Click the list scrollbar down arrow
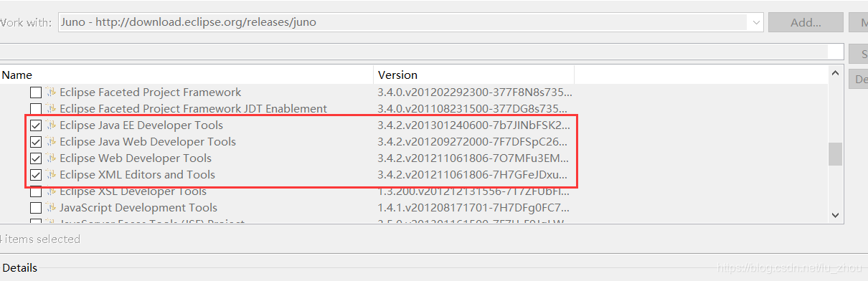 pyautogui.click(x=835, y=214)
